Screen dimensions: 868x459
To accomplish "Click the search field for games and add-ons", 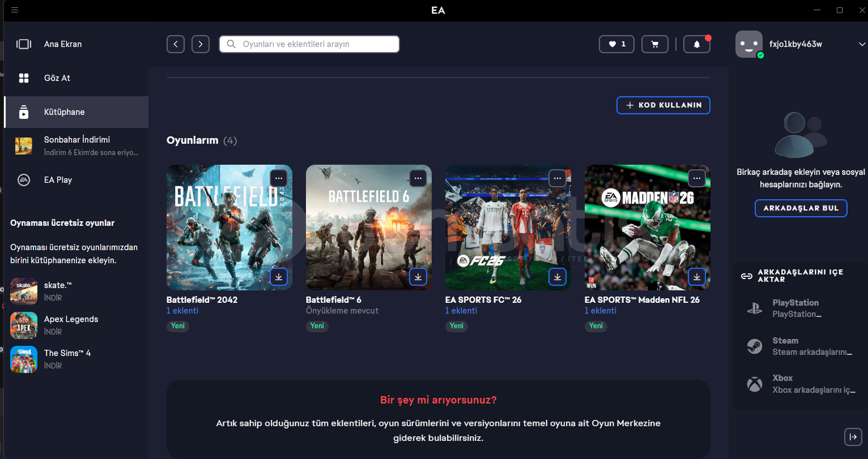I will (x=309, y=44).
